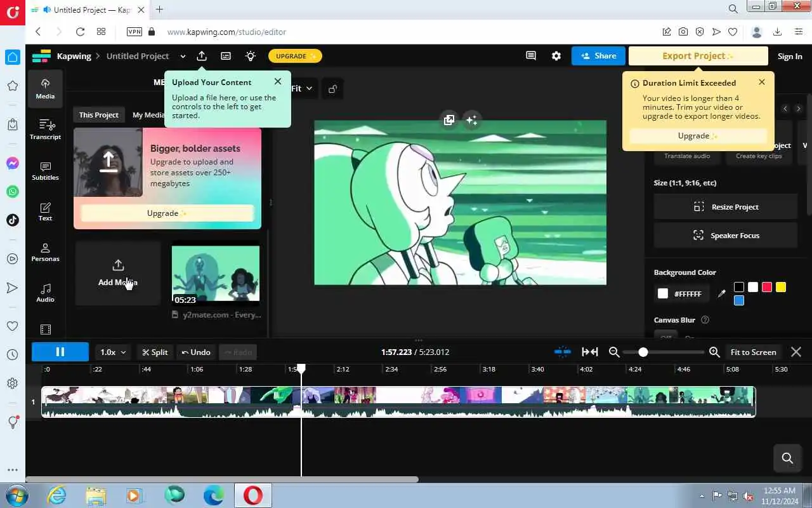
Task: Click the Add Media tile
Action: (x=118, y=273)
